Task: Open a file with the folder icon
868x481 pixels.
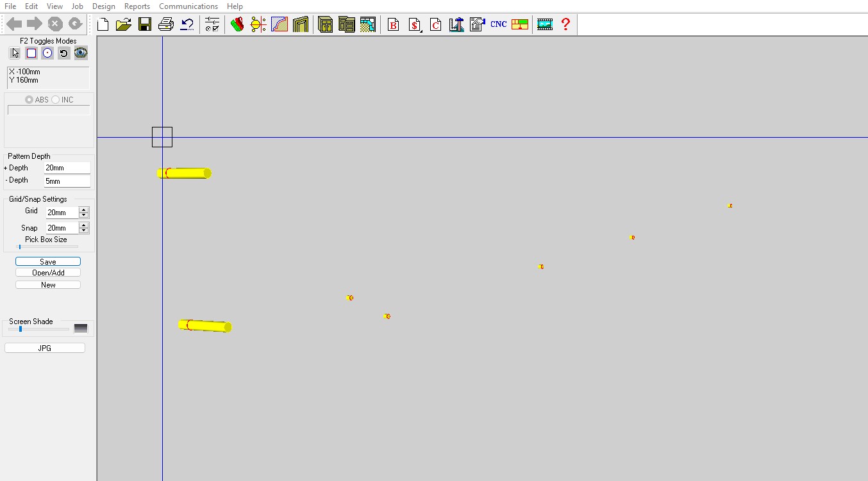Action: tap(124, 24)
